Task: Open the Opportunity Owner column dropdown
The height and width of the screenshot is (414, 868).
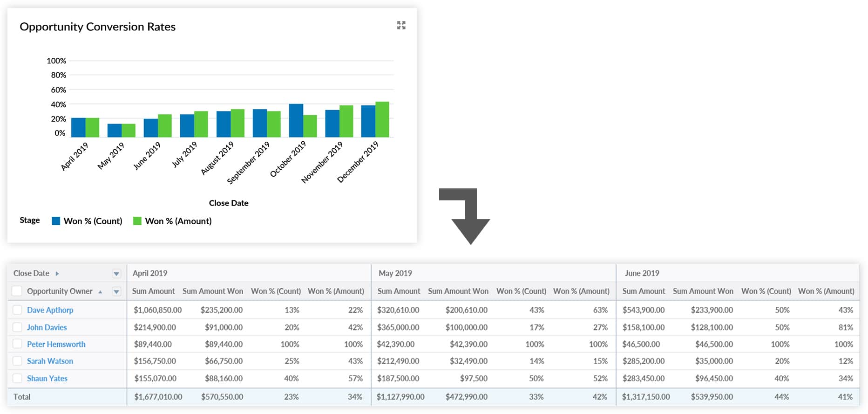Action: click(x=116, y=292)
